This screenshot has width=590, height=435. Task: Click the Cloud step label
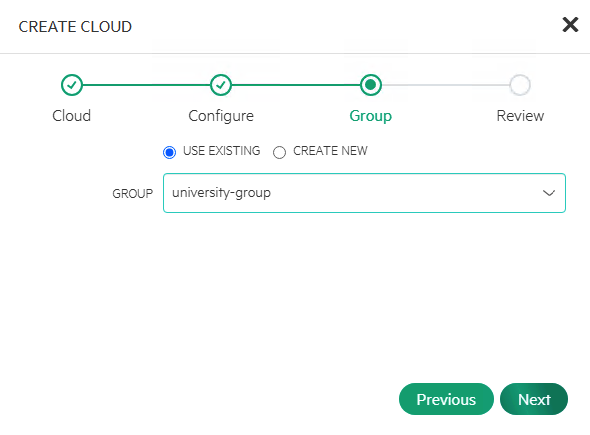tap(71, 116)
